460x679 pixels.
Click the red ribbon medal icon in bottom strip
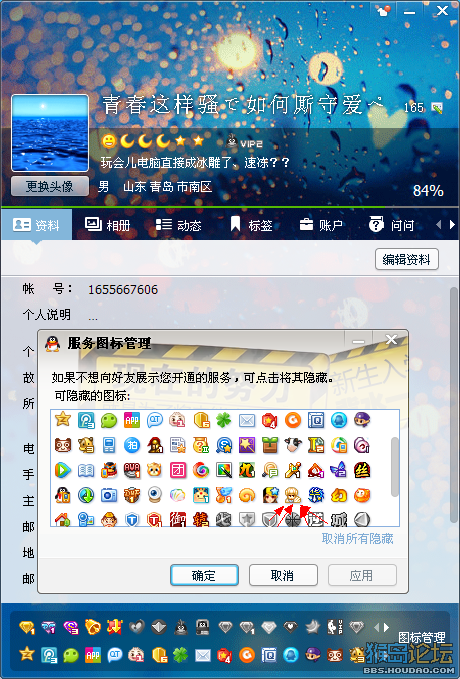point(115,627)
